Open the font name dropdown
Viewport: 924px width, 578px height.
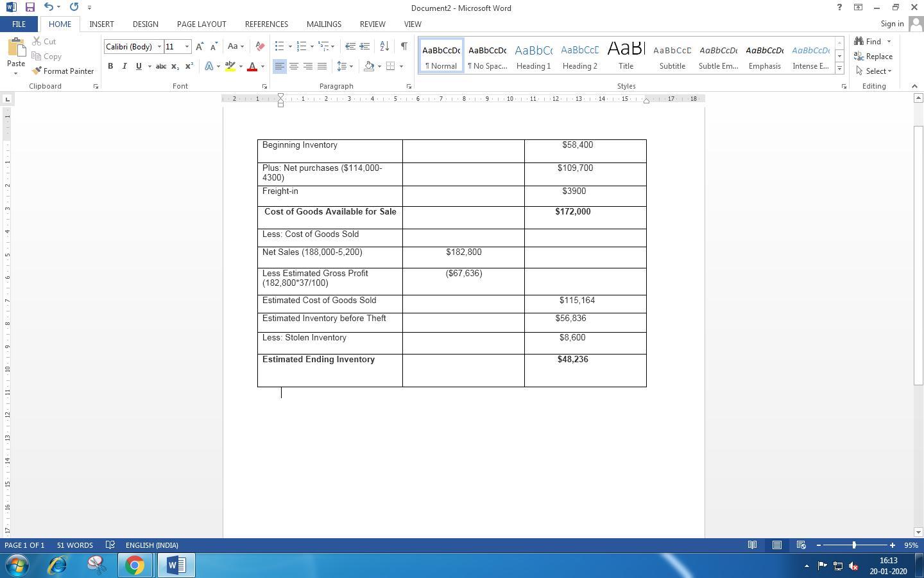159,46
